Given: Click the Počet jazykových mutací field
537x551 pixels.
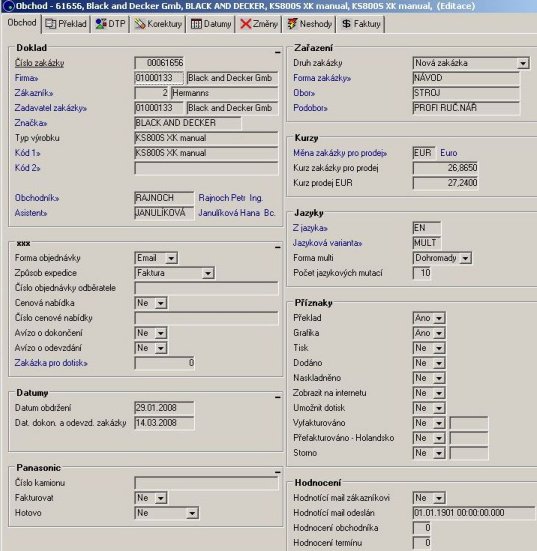Looking at the screenshot, I should point(422,273).
